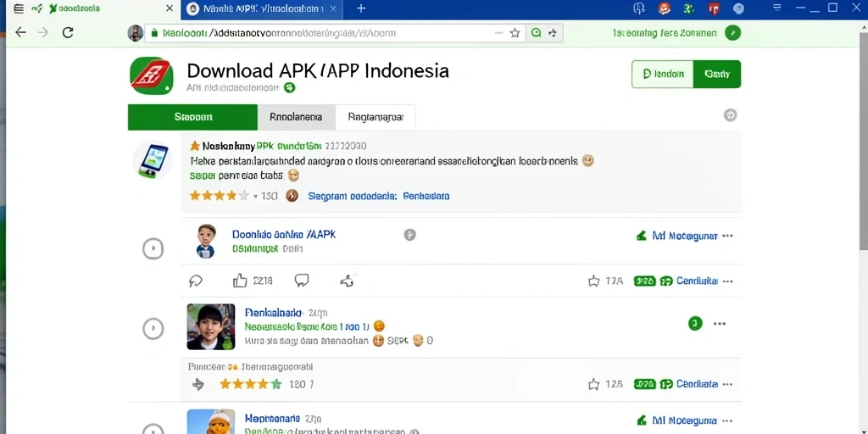Open the Doonlião /AAPK link
This screenshot has width=868, height=434.
tap(284, 235)
